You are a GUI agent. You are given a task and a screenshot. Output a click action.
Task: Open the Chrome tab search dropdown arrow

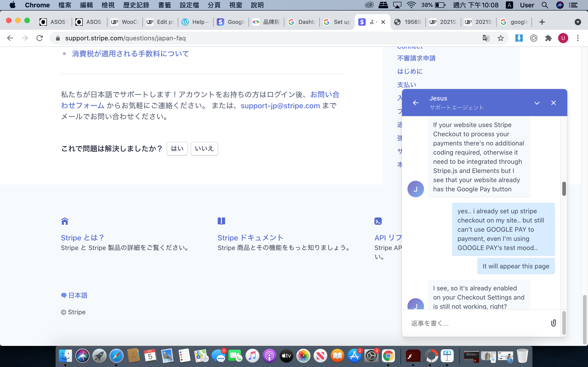[x=578, y=22]
